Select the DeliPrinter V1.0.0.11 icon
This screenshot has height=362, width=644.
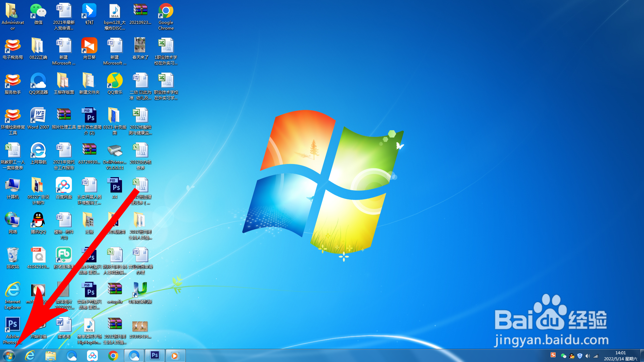tap(115, 156)
